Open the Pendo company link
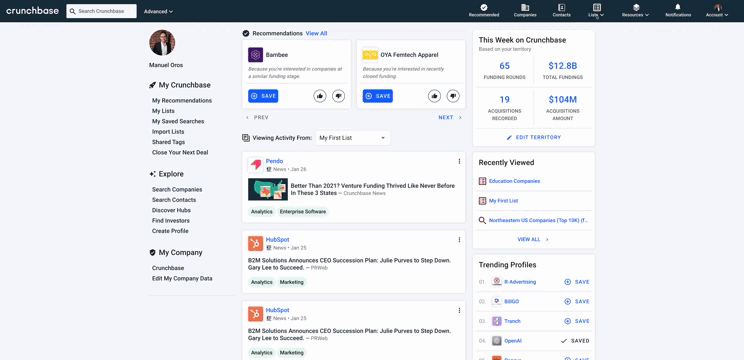Image resolution: width=744 pixels, height=360 pixels. pos(274,161)
